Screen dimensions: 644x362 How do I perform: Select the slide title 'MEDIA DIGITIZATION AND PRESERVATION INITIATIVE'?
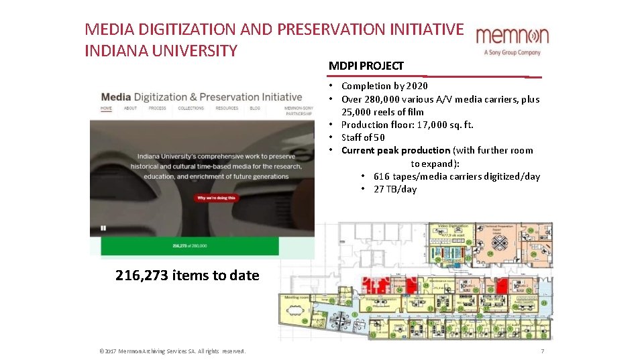[x=274, y=29]
